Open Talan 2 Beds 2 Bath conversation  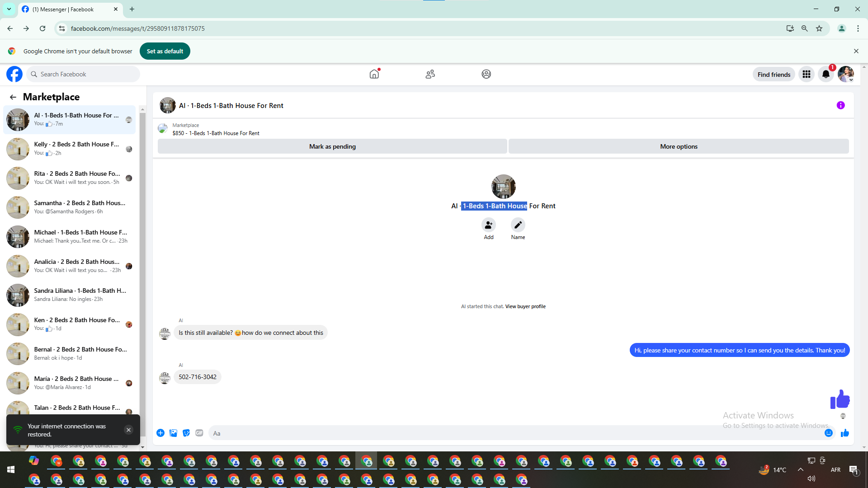[69, 408]
